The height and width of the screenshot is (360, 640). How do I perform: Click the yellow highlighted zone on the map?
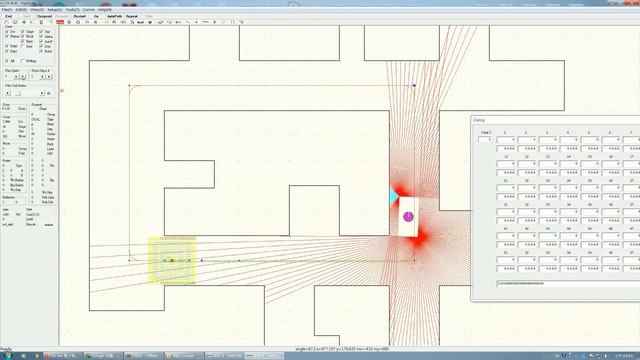pos(172,260)
